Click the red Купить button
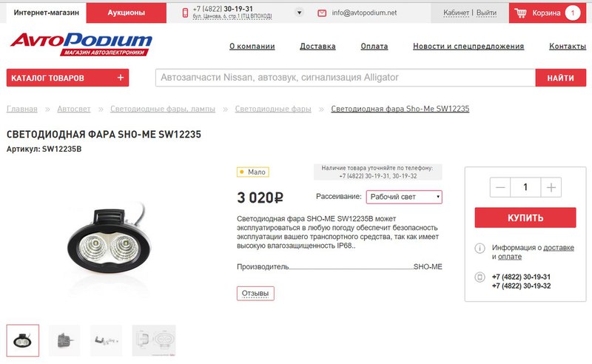Screen dimensions: 592x364 tap(525, 218)
